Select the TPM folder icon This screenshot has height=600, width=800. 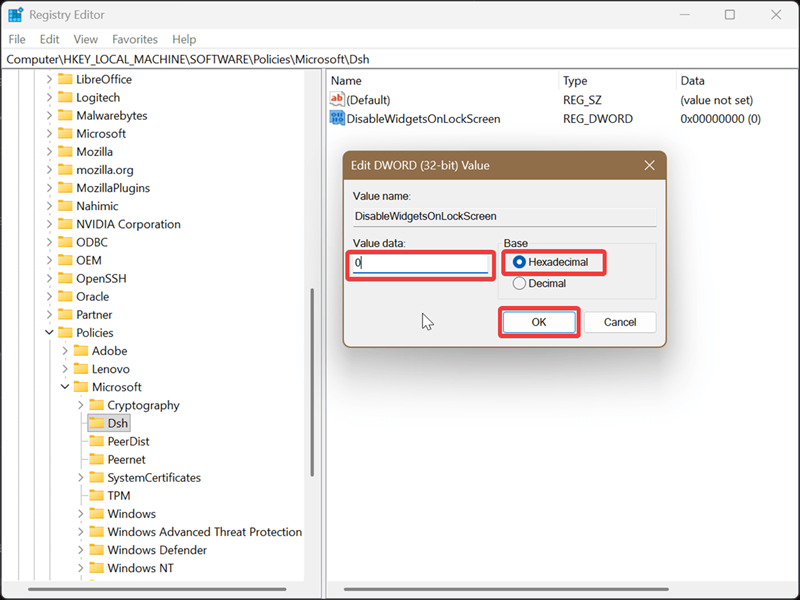[x=96, y=495]
